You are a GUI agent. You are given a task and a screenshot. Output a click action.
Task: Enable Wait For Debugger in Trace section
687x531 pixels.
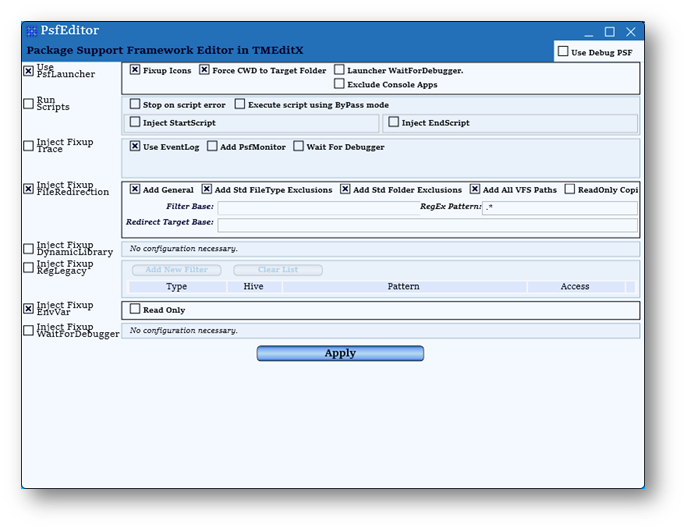pos(298,146)
